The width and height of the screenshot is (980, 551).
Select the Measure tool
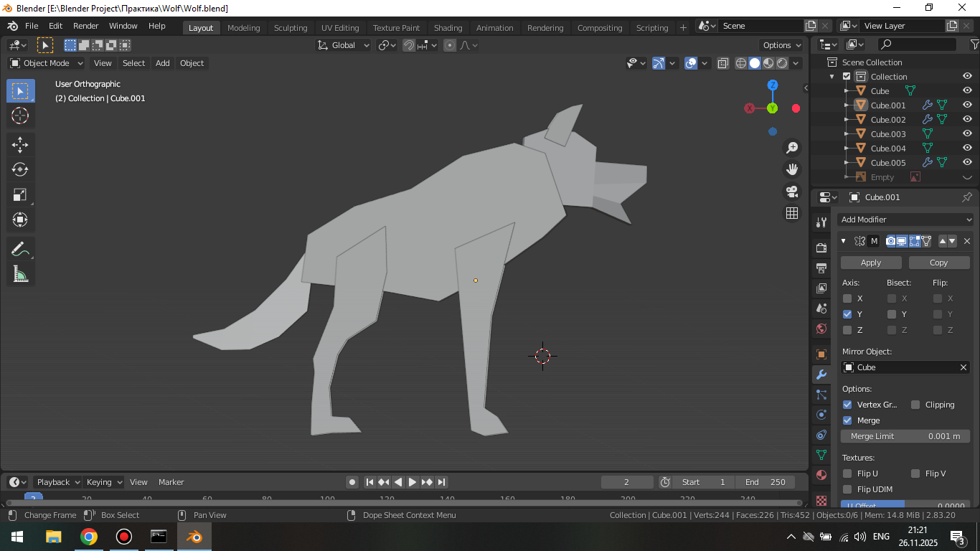pyautogui.click(x=20, y=274)
